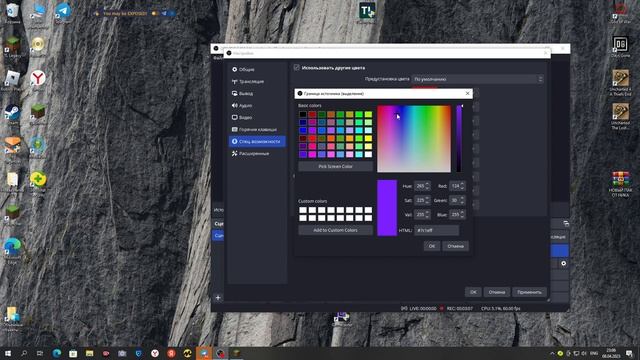This screenshot has height=360, width=640.
Task: Select the black basic color swatch
Action: (x=303, y=114)
